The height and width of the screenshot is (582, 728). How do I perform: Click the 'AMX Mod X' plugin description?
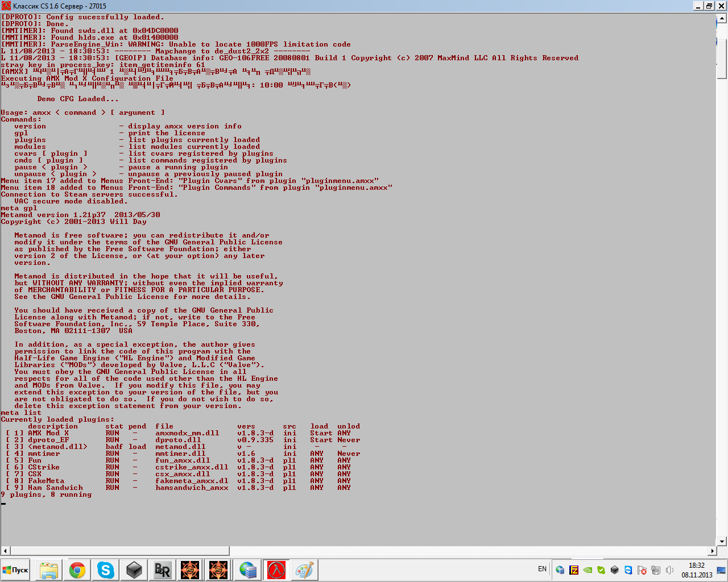pos(48,433)
